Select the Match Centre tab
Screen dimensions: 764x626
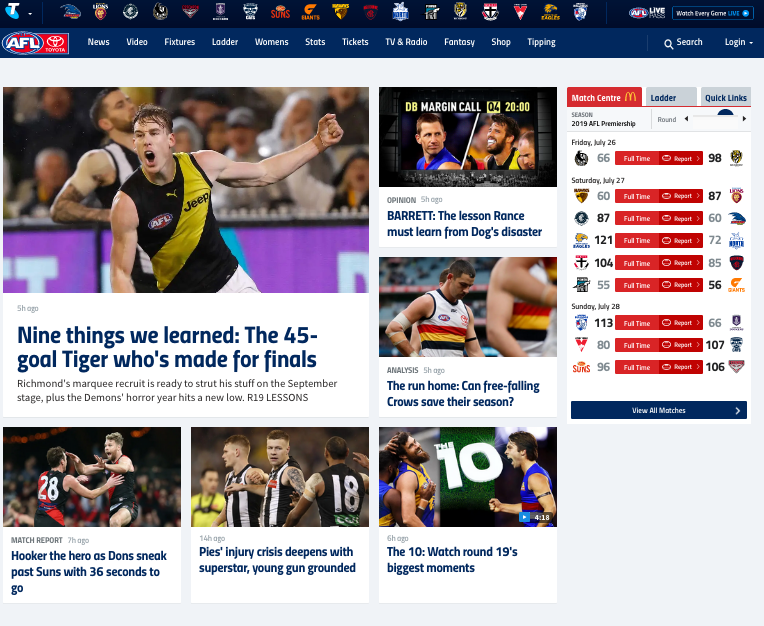click(604, 97)
